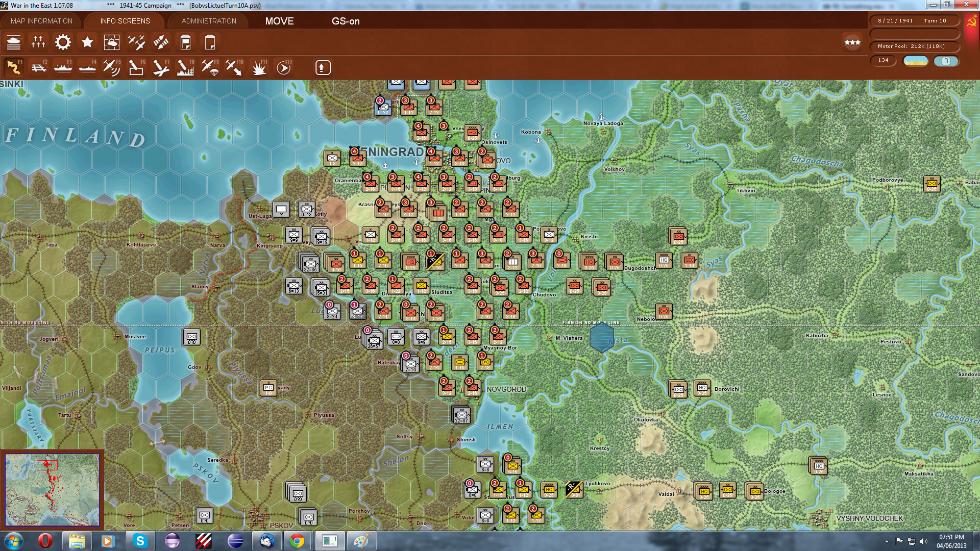Image resolution: width=980 pixels, height=551 pixels.
Task: Open Skype from the taskbar
Action: (x=140, y=541)
